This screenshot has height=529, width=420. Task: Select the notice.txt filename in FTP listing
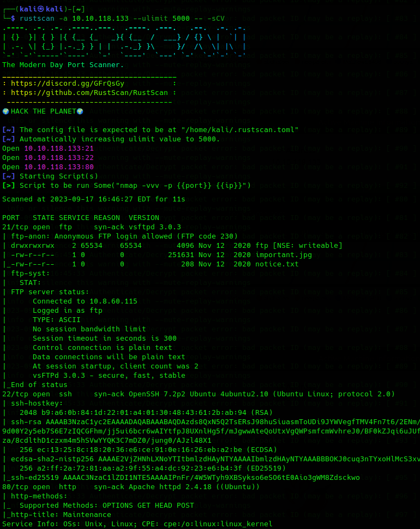click(277, 264)
